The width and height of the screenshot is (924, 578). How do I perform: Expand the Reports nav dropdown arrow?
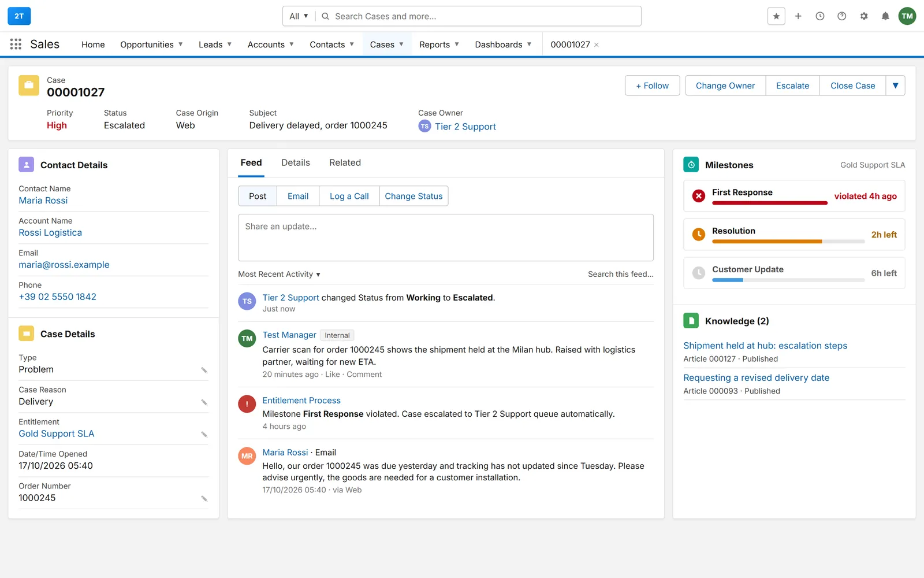click(x=457, y=45)
